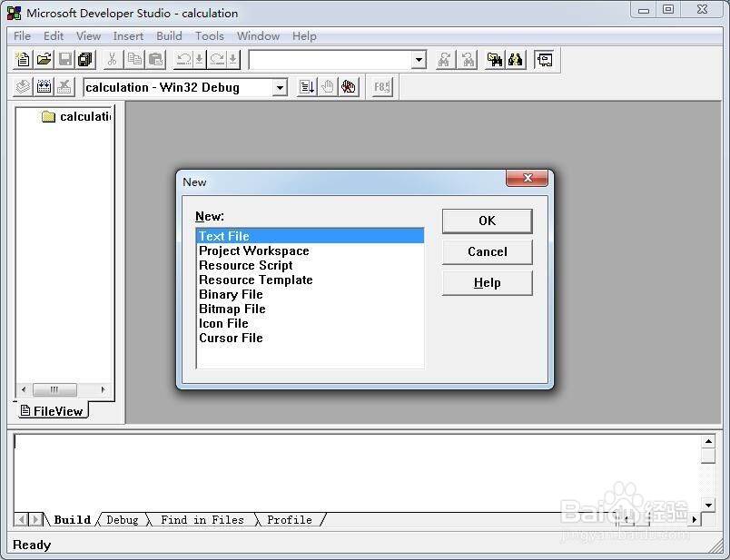Click the output pane scroll down arrow
This screenshot has height=560, width=730.
point(708,505)
